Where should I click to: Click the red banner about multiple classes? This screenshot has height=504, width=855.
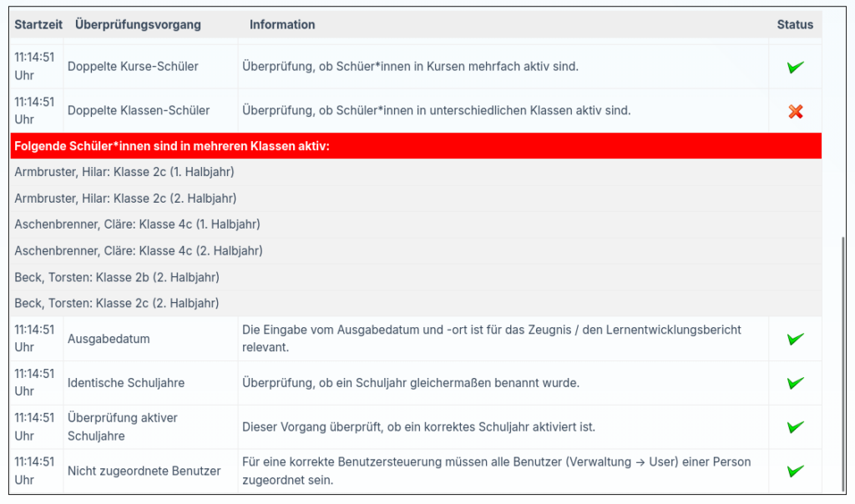click(415, 147)
